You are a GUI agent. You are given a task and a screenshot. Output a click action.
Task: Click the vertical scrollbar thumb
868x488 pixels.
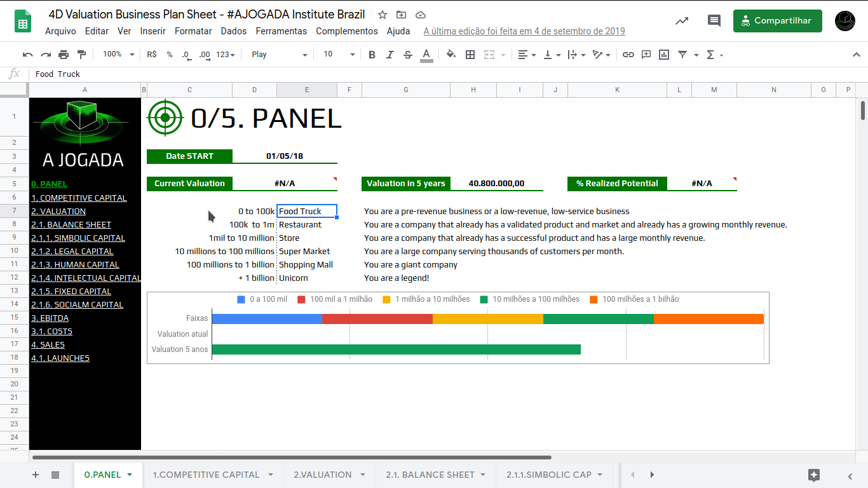[x=863, y=110]
